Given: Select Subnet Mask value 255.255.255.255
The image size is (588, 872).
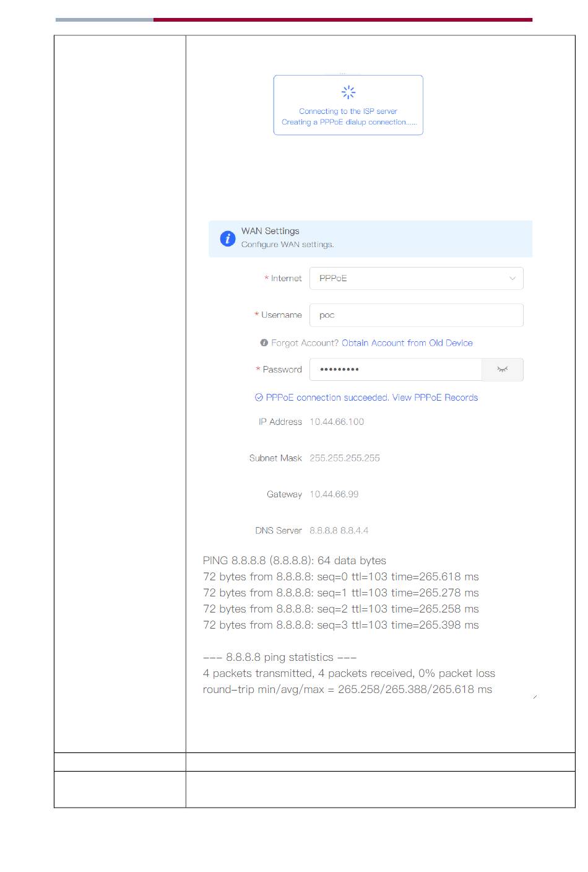Looking at the screenshot, I should pos(345,458).
